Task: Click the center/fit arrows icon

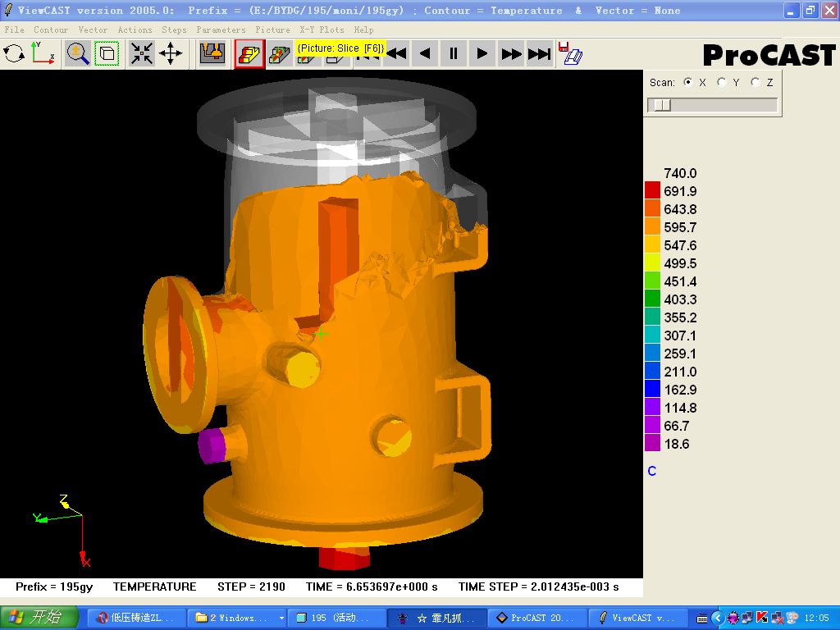Action: (142, 53)
